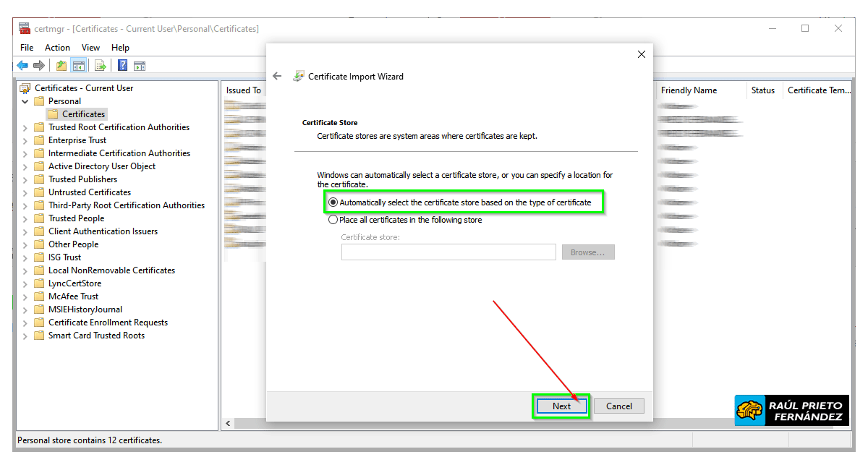Click the Certificate store text field
Image resolution: width=868 pixels, height=470 pixels.
coord(448,252)
